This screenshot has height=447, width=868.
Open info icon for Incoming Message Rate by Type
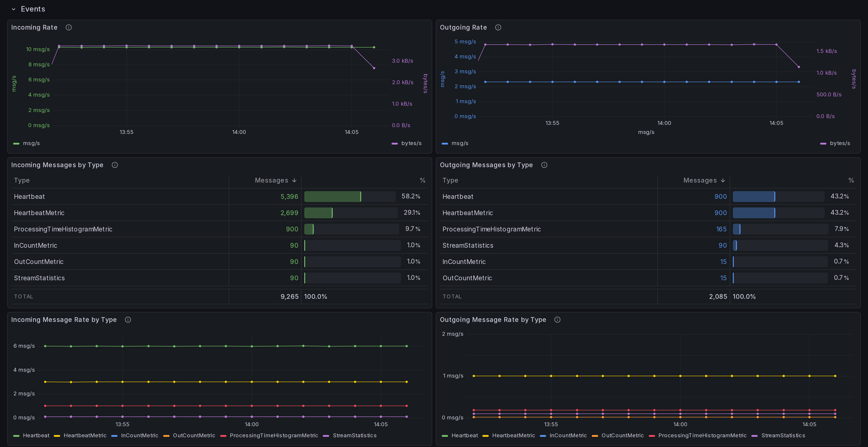(128, 320)
